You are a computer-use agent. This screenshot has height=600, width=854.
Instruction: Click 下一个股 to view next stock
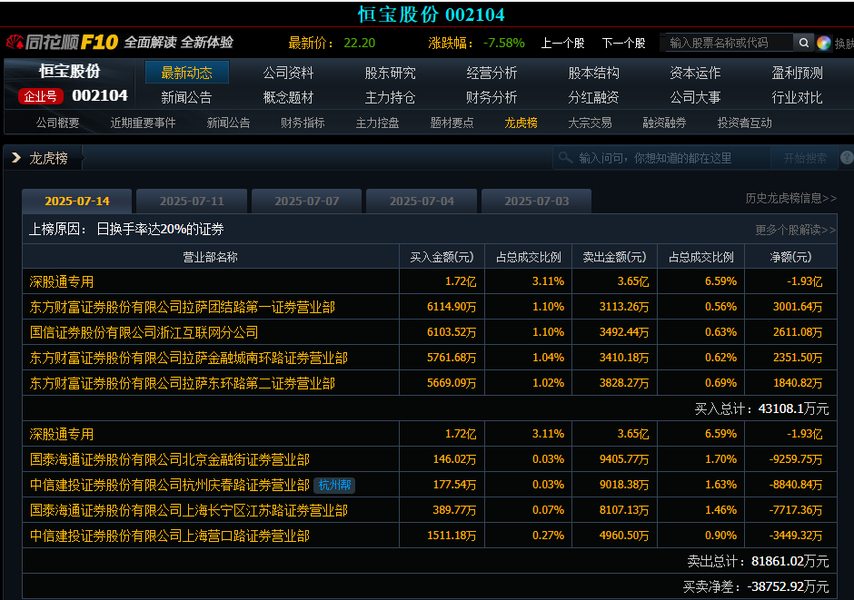(623, 43)
